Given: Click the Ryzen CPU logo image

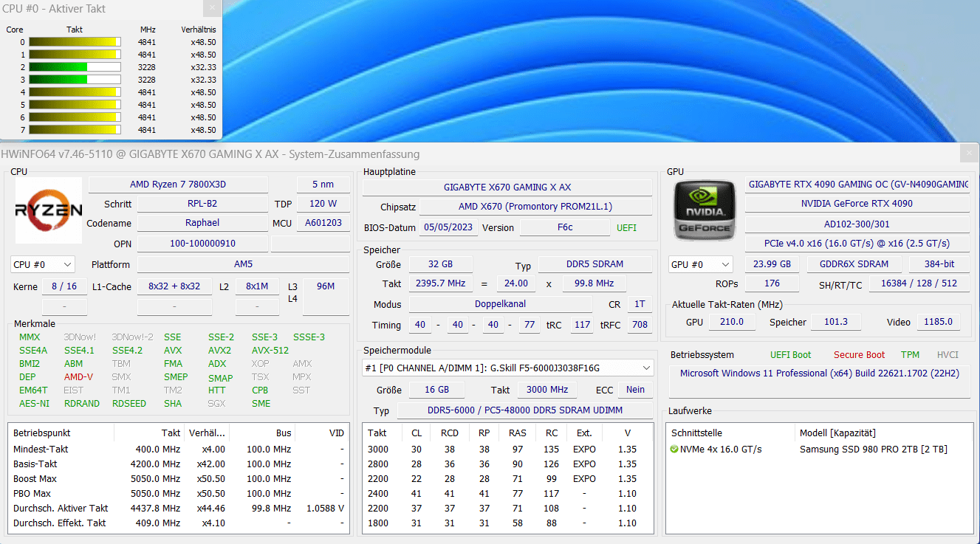Looking at the screenshot, I should (49, 210).
